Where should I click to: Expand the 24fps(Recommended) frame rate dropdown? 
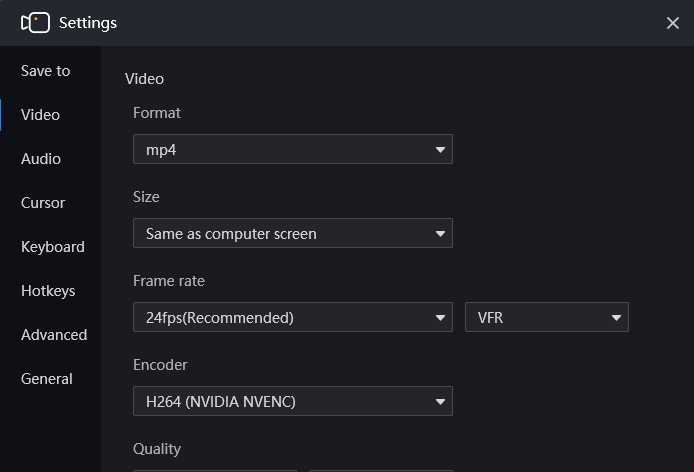coord(293,317)
